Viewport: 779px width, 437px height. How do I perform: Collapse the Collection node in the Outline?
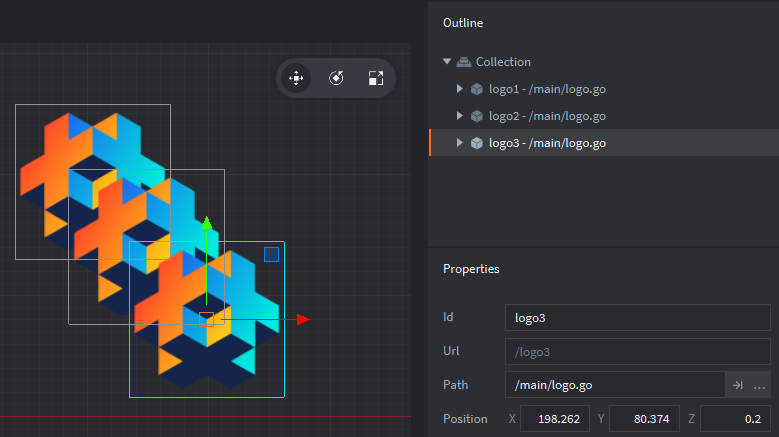(447, 62)
